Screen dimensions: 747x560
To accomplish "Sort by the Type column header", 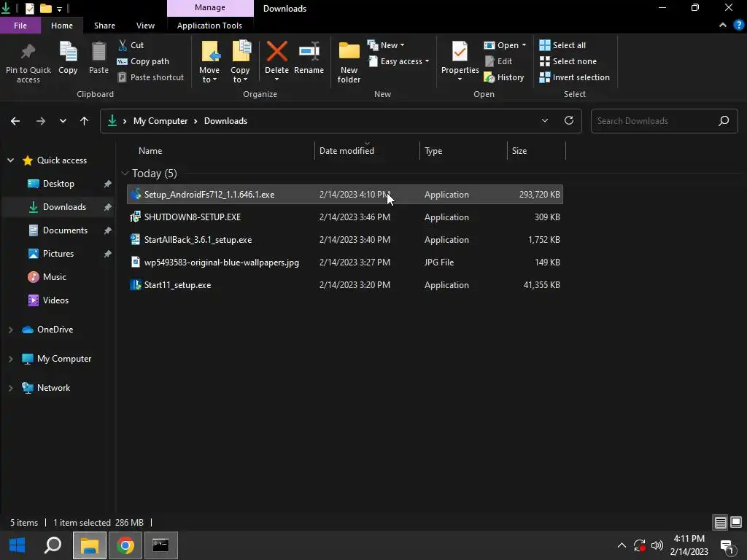I will (x=463, y=150).
